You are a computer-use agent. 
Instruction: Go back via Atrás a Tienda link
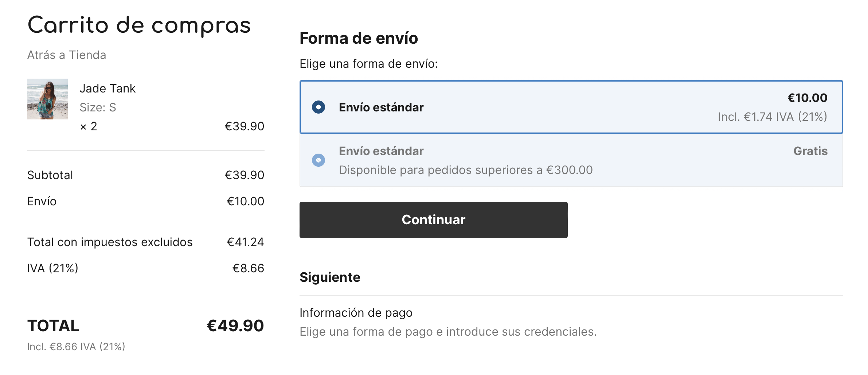pos(67,55)
